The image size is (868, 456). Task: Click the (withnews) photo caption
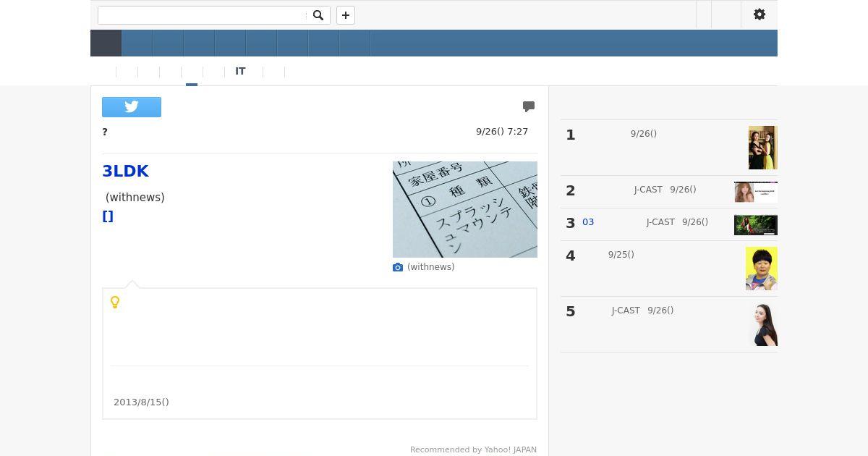pyautogui.click(x=431, y=267)
